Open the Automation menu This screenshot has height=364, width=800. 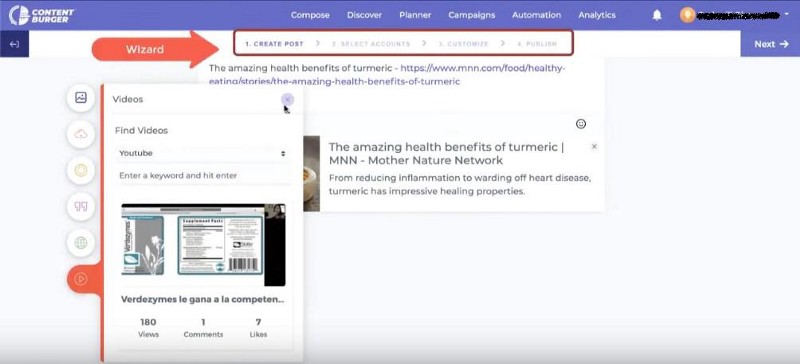click(536, 15)
